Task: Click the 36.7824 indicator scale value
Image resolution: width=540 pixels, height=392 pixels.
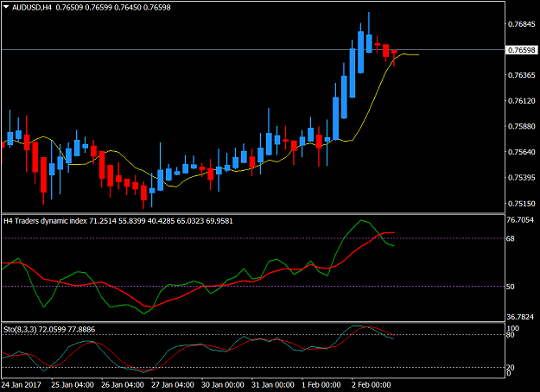Action: 520,317
